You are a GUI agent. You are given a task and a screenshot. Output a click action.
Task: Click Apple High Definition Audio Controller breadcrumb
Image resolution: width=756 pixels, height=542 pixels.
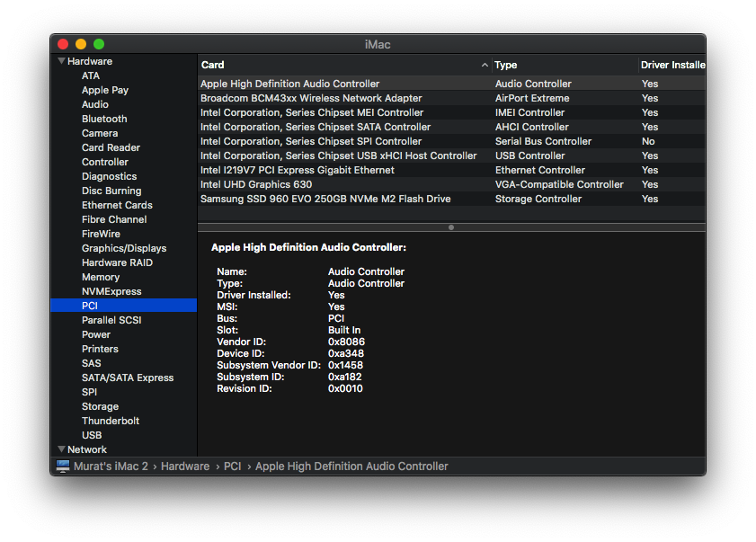click(351, 466)
